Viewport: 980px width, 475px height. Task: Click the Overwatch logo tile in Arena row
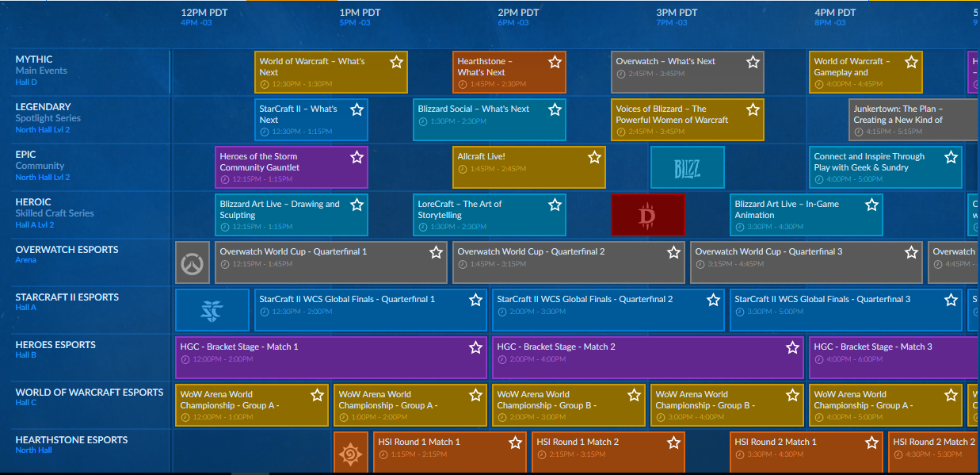193,262
